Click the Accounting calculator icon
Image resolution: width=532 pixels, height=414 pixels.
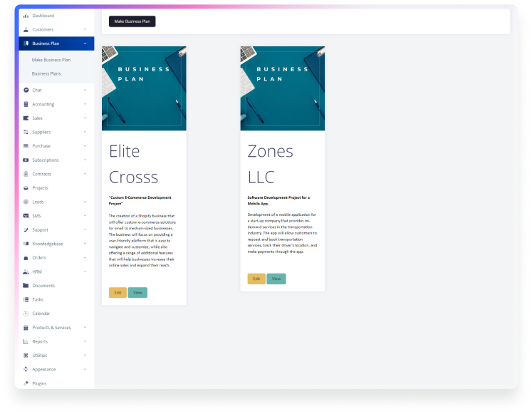point(26,104)
